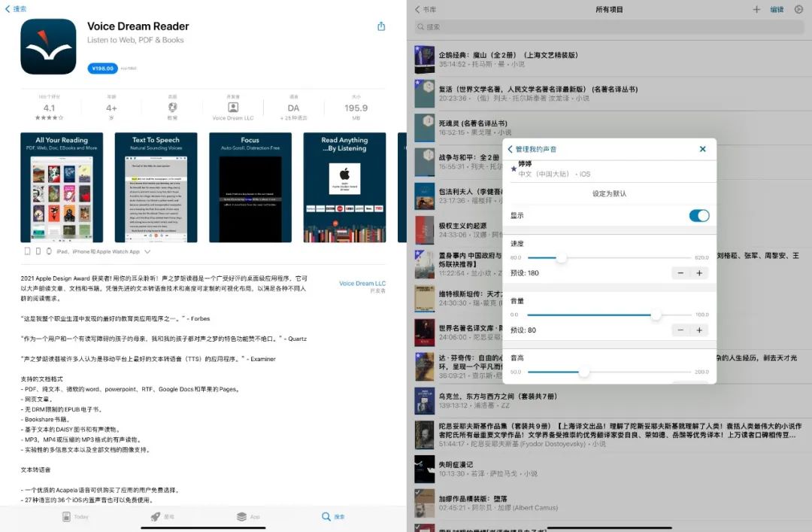Tap the Voice Dream Reader app icon
Image resolution: width=812 pixels, height=532 pixels.
point(48,45)
